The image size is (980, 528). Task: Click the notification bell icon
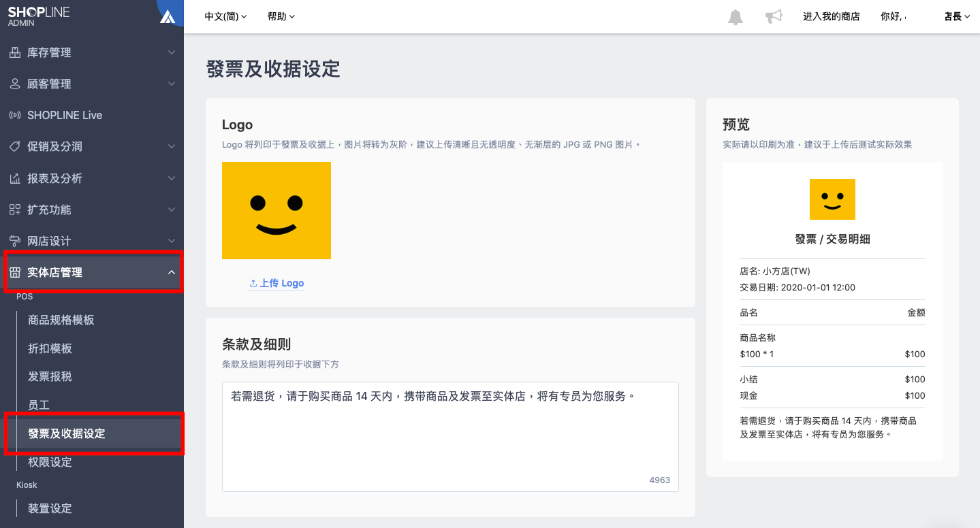click(x=736, y=17)
